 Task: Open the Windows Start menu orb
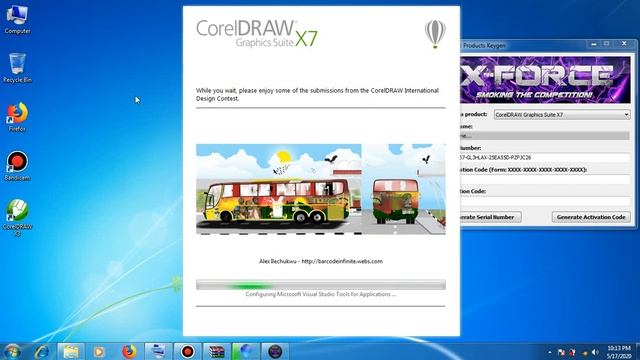pos(12,351)
